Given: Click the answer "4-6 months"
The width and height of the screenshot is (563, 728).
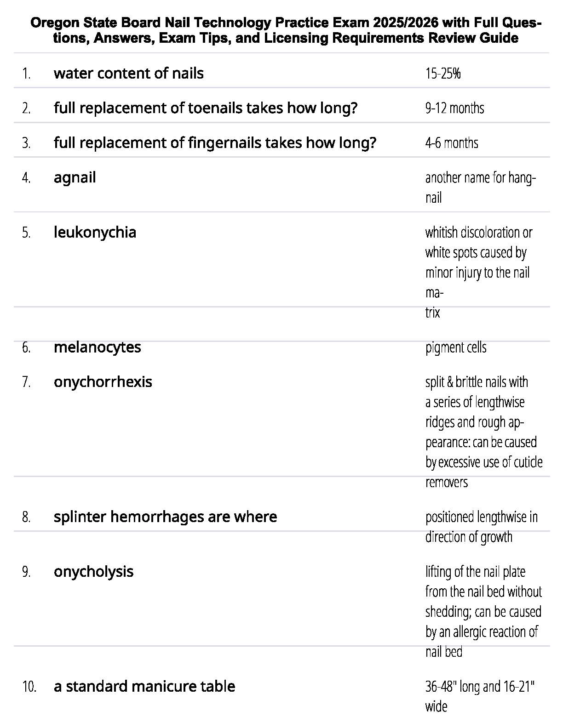Looking at the screenshot, I should point(451,143).
